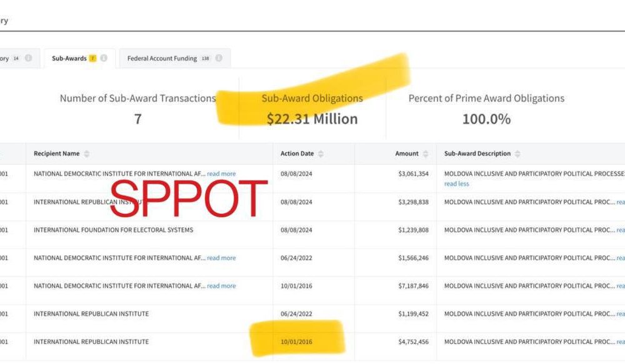
Task: Open the Sub-Awards tab info icon
Action: (x=104, y=58)
